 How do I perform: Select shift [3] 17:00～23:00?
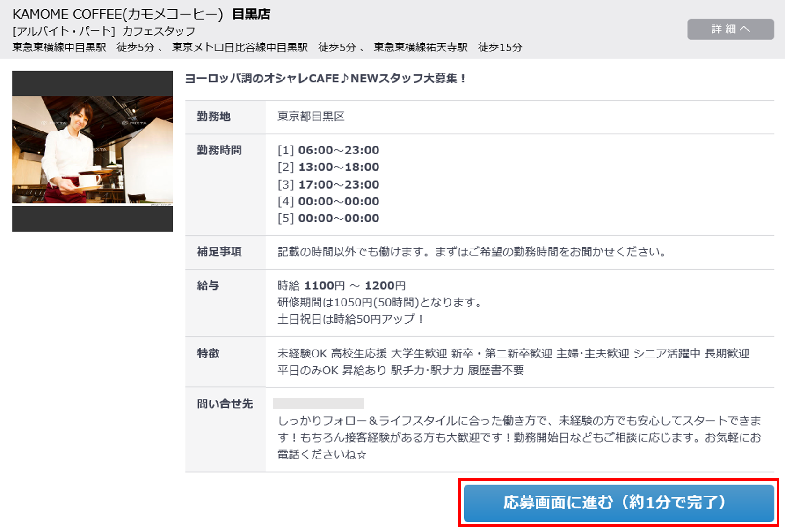pos(328,184)
